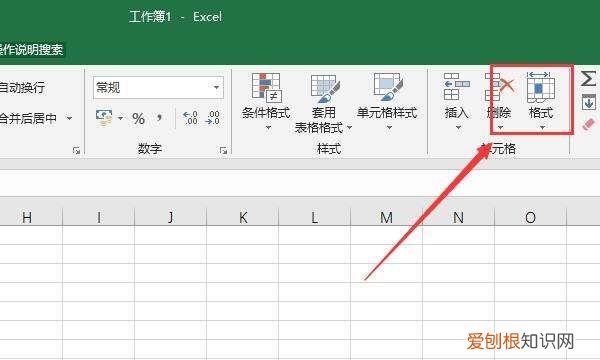
Task: Select column J header
Action: point(171,217)
